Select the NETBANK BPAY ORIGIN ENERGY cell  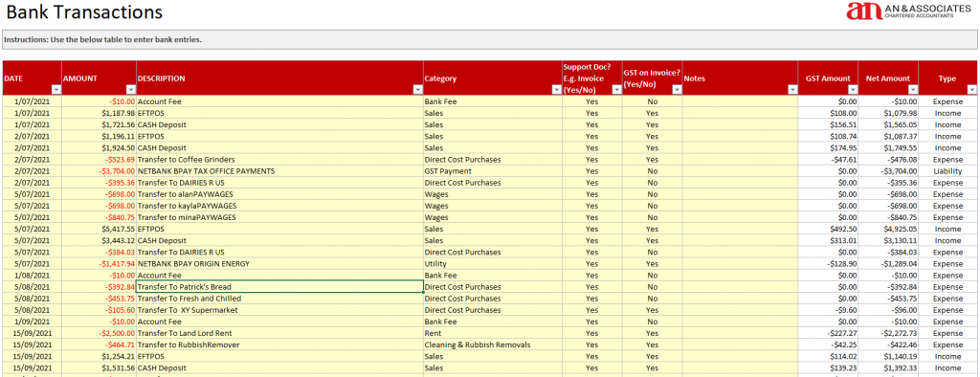pyautogui.click(x=279, y=264)
